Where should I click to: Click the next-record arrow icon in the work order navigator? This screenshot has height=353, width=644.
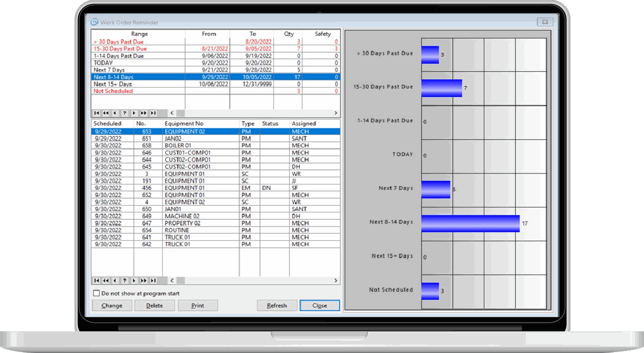134,281
